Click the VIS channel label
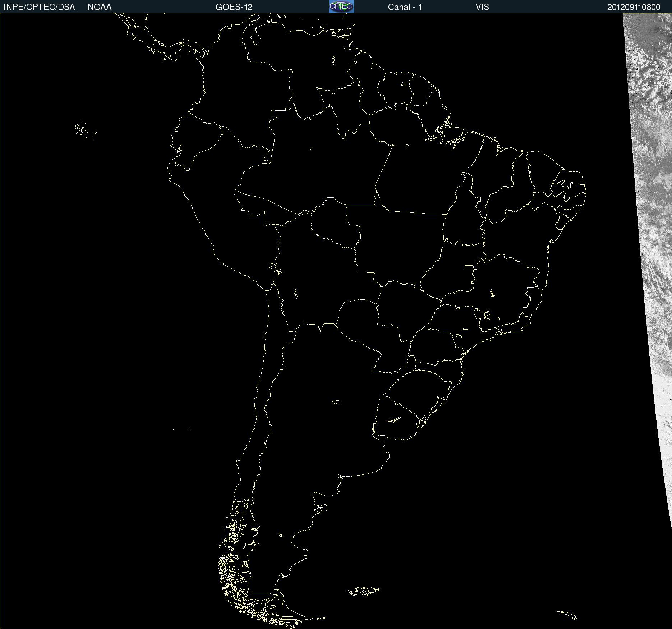This screenshot has height=629, width=672. point(482,7)
